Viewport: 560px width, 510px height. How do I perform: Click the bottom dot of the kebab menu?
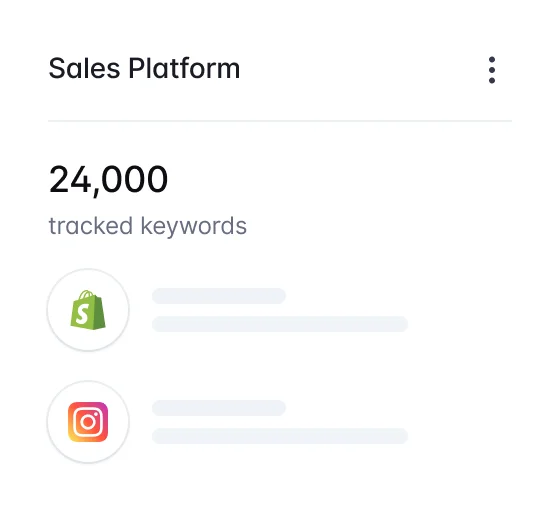tap(492, 80)
